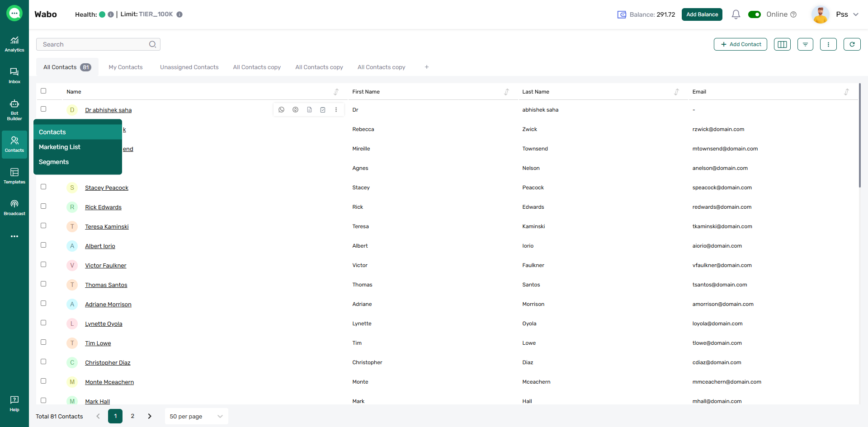Select the Teresa Kaminski row checkbox
This screenshot has height=427, width=868.
tap(43, 225)
